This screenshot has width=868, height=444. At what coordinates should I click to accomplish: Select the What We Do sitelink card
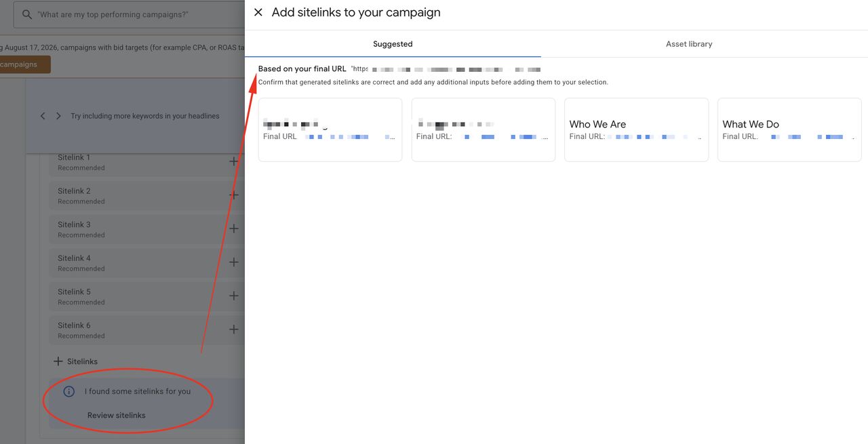click(x=789, y=129)
